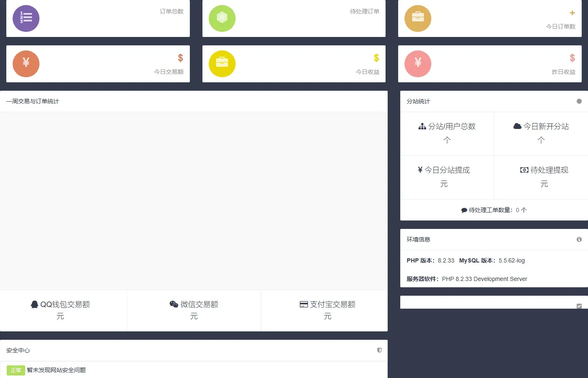Click the 订单总数 label

(x=172, y=11)
